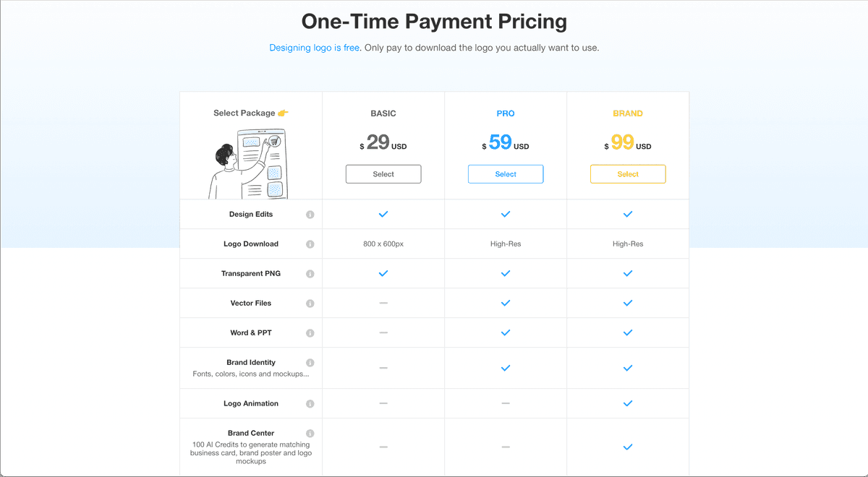868x477 pixels.
Task: Open Brand Identity info icon
Action: point(310,363)
